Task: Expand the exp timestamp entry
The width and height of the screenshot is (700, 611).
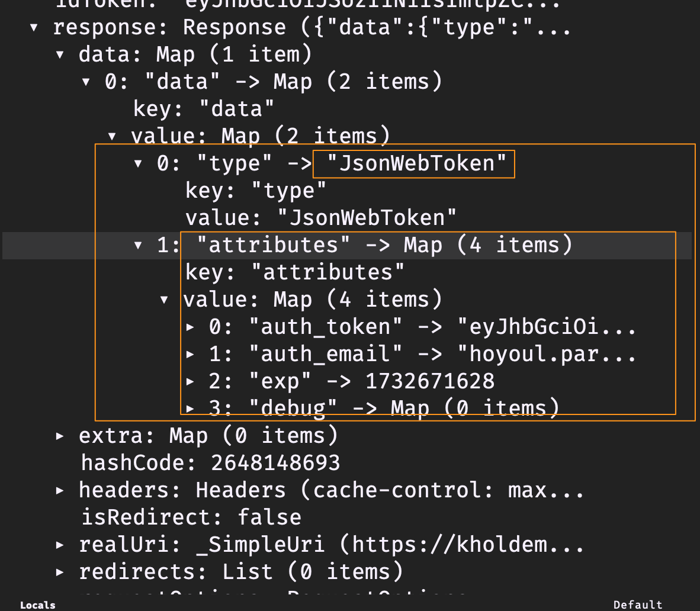Action: 191,381
